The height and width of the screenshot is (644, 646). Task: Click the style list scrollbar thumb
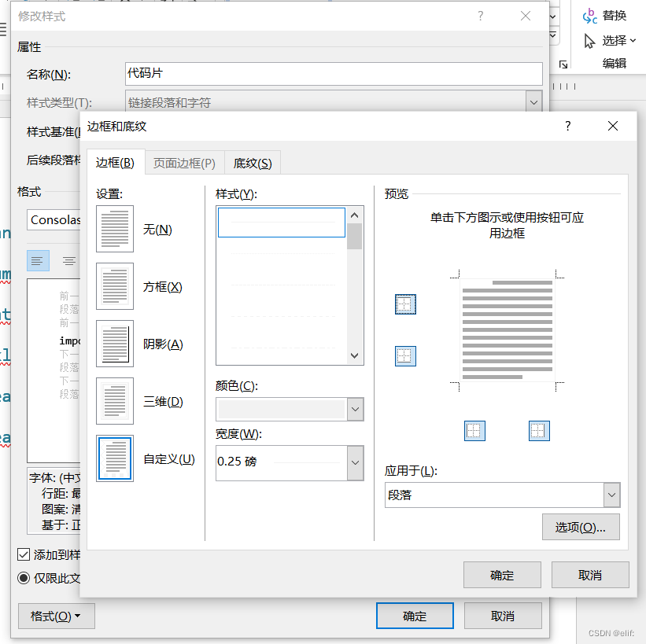[x=354, y=236]
